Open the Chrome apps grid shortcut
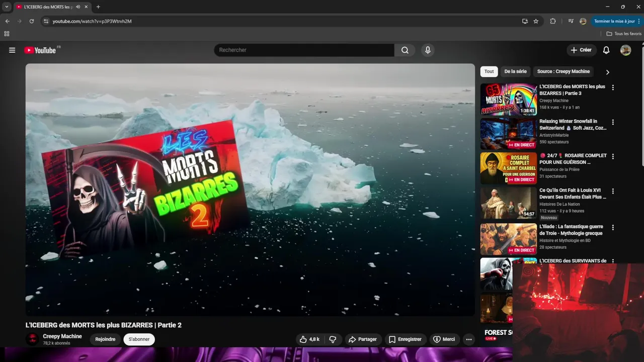 [x=7, y=34]
